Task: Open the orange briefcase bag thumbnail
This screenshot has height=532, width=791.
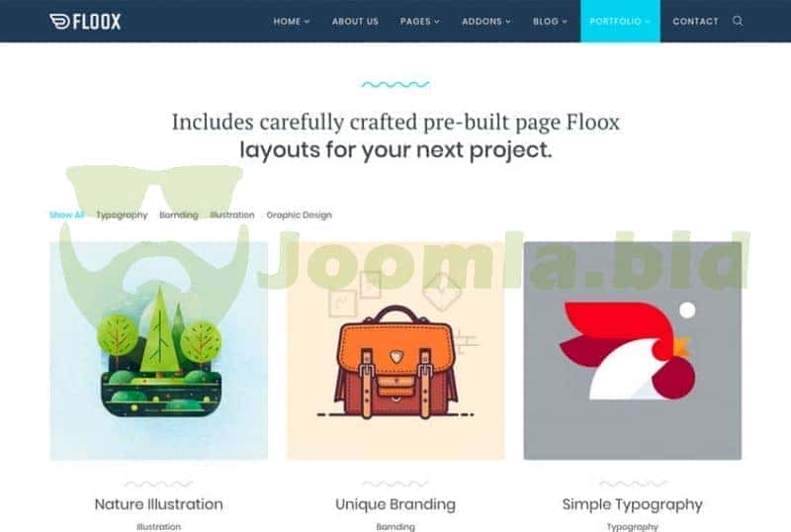Action: [x=395, y=351]
